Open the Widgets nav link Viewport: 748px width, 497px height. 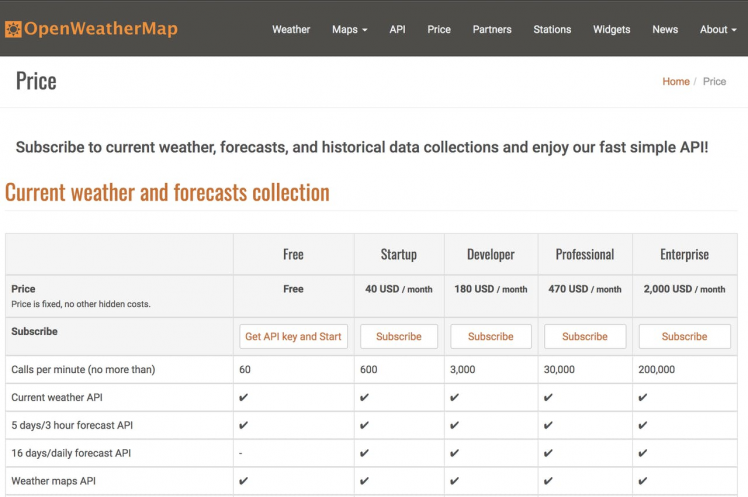click(x=612, y=30)
